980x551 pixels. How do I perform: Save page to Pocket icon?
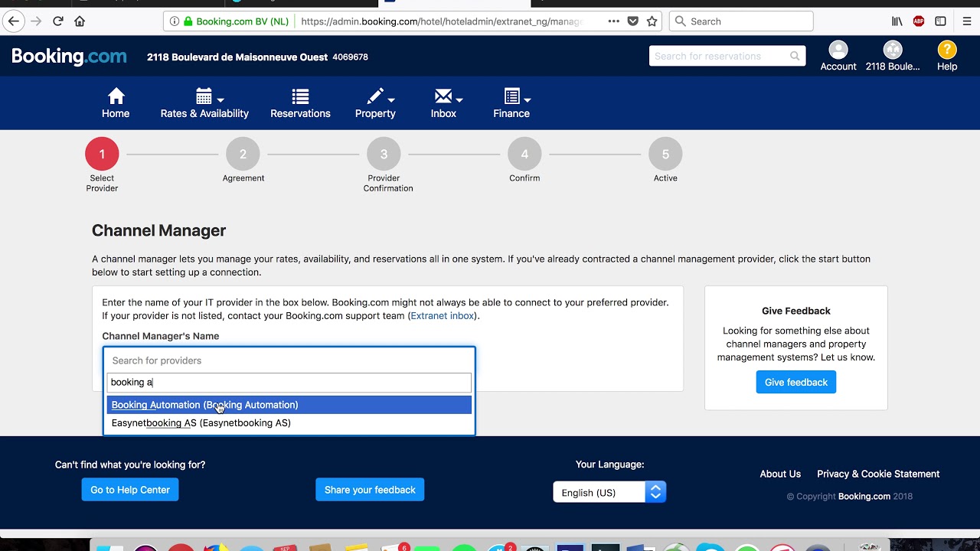[x=632, y=21]
